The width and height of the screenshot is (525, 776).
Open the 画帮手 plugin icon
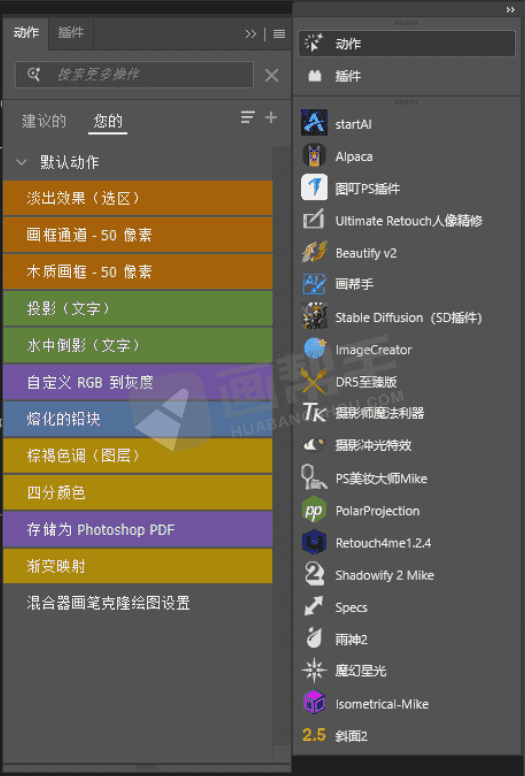pos(314,284)
